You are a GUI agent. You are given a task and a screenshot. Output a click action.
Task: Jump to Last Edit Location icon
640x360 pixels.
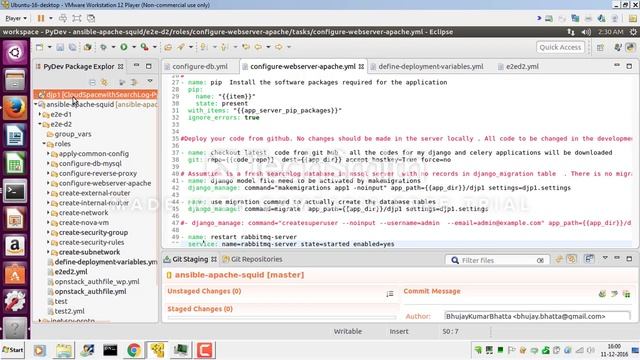tap(246, 47)
